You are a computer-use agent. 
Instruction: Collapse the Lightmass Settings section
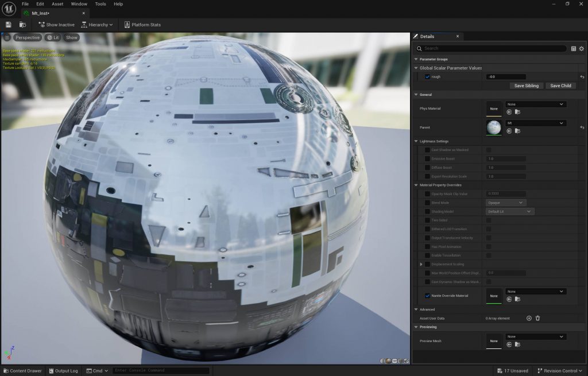pyautogui.click(x=416, y=141)
